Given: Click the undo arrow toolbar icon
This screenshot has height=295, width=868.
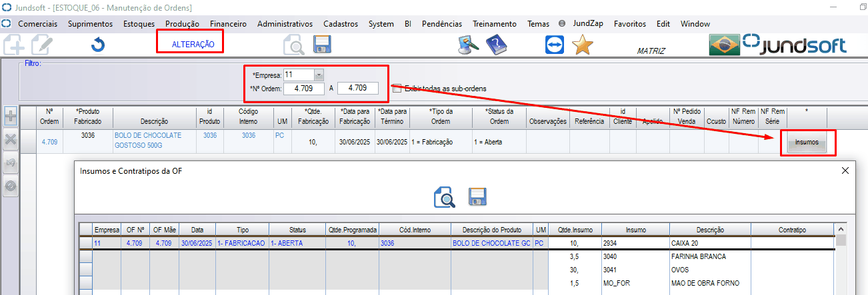Looking at the screenshot, I should pyautogui.click(x=98, y=45).
